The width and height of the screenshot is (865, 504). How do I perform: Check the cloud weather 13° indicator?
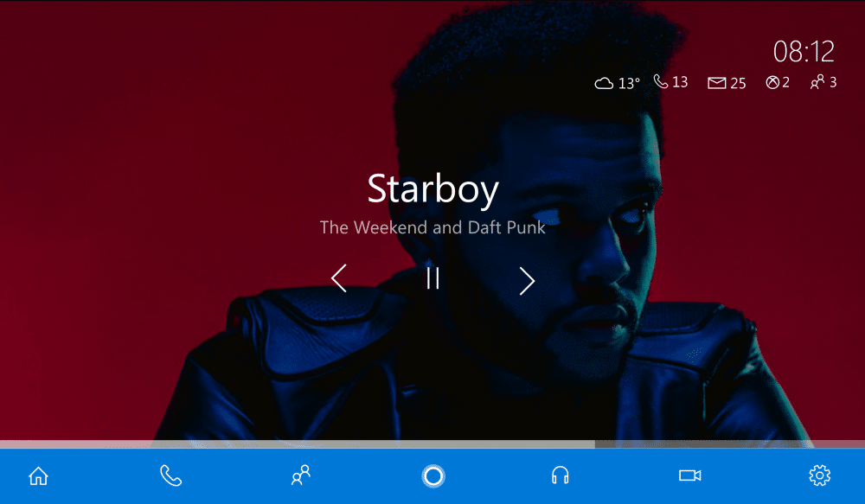click(x=617, y=83)
